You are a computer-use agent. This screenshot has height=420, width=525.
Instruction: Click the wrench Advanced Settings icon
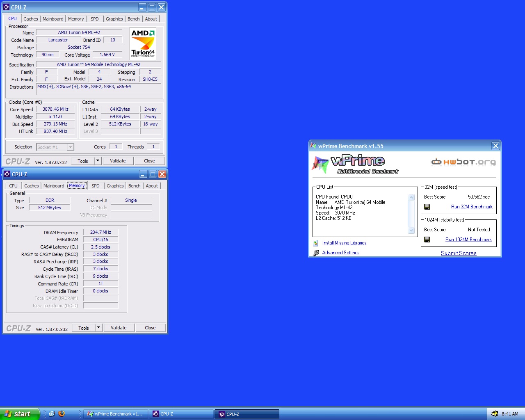point(316,253)
